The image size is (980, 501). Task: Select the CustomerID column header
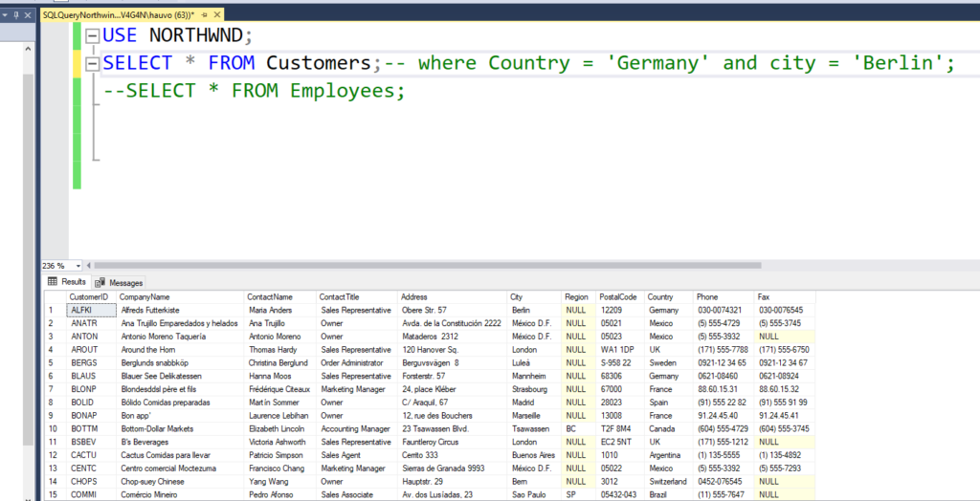pyautogui.click(x=91, y=296)
